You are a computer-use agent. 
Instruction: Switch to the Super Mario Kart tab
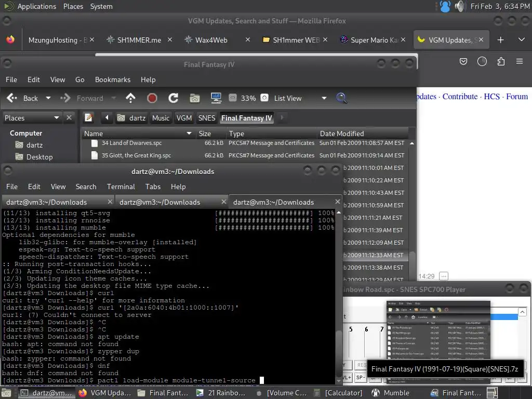point(373,40)
